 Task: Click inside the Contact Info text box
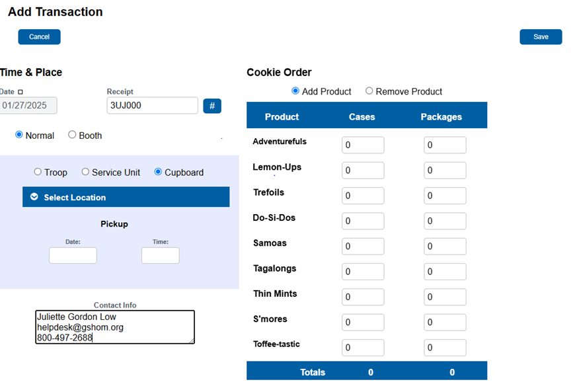[x=115, y=327]
